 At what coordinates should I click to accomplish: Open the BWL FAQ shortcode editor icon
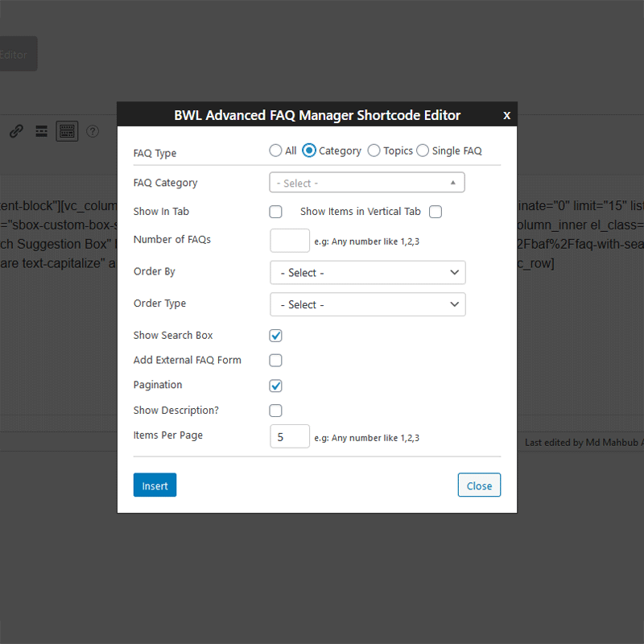click(67, 130)
